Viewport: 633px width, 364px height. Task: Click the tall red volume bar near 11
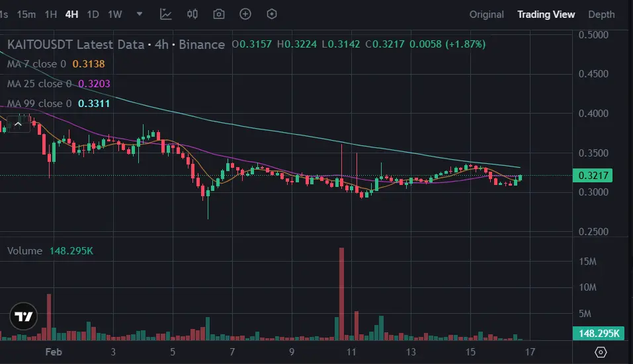341,294
